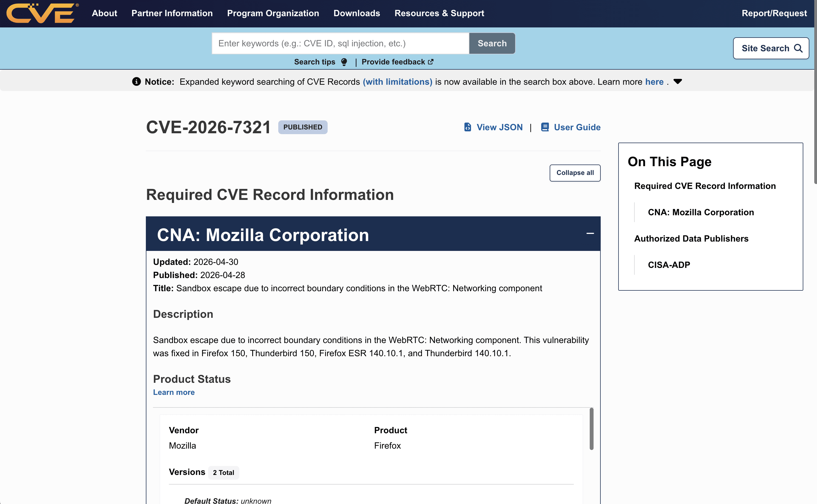The image size is (817, 504).
Task: Open the Resources & Support menu
Action: (x=439, y=13)
